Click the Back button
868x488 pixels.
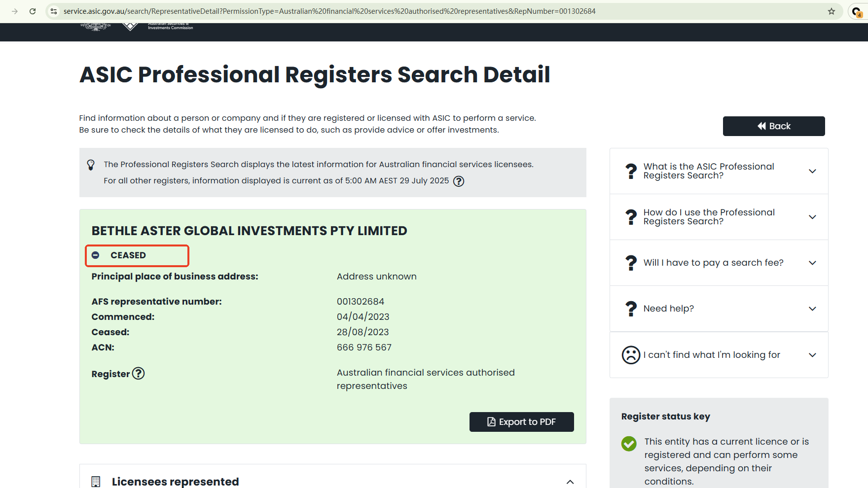click(x=773, y=126)
